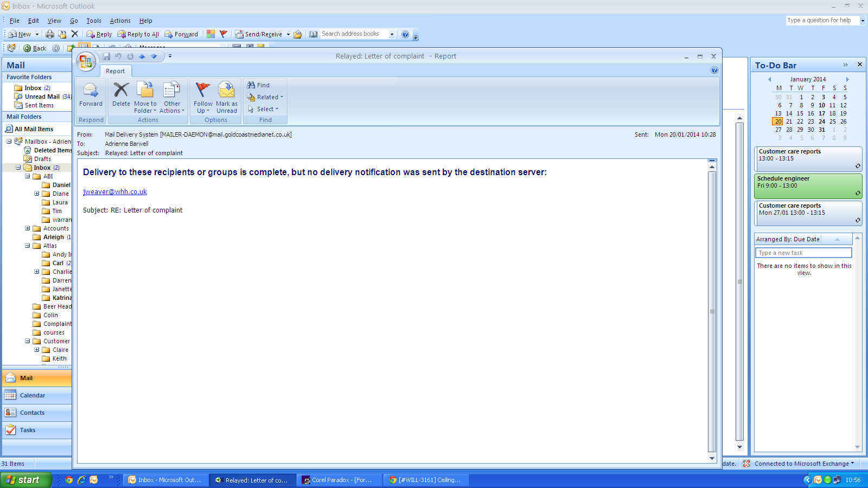Screen dimensions: 868x488
Task: Show next month in To-Do Bar calendar
Action: point(847,79)
